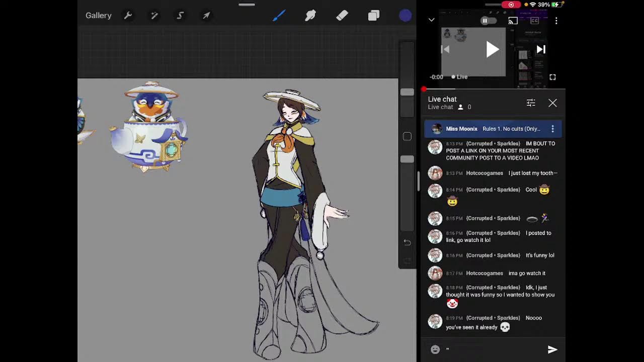Select the Brush tool
644x362 pixels.
279,16
